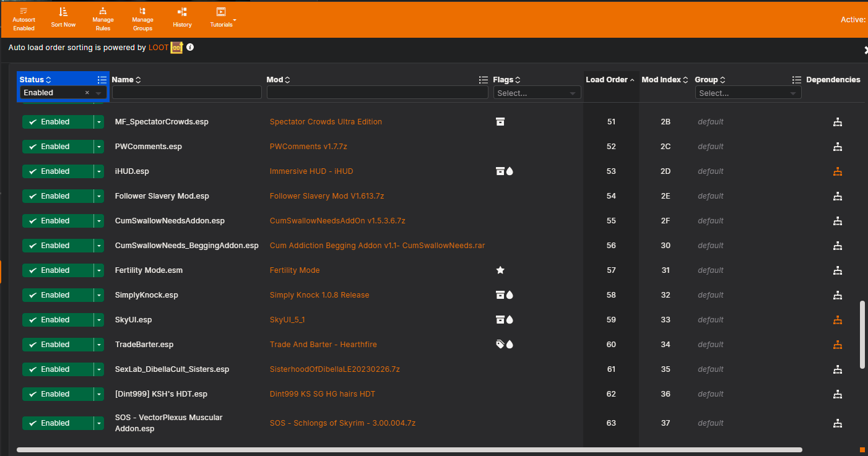
Task: Click the orange dependencies icon for iHUD.esp
Action: tap(838, 171)
